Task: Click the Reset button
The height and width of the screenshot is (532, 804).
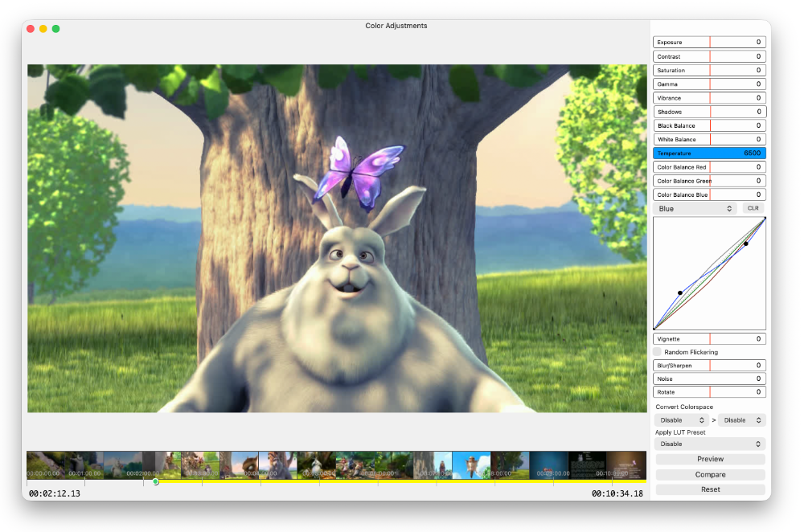Action: click(x=710, y=489)
